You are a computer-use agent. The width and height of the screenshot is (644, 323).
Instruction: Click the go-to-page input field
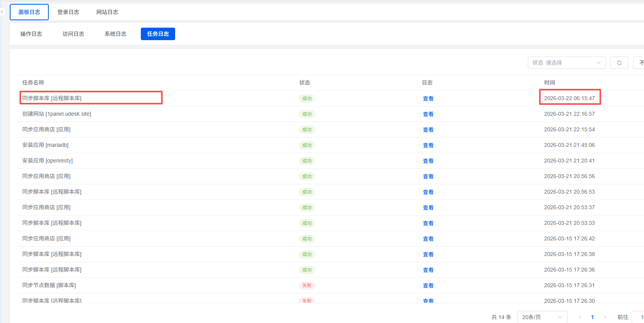[x=638, y=317]
